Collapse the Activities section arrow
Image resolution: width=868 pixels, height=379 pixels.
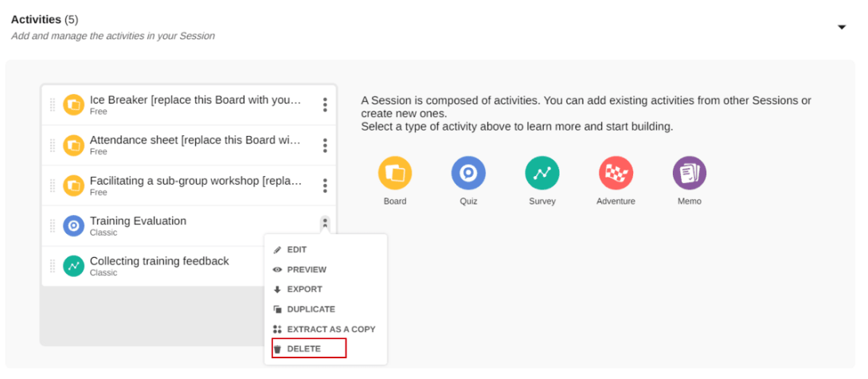(x=842, y=27)
